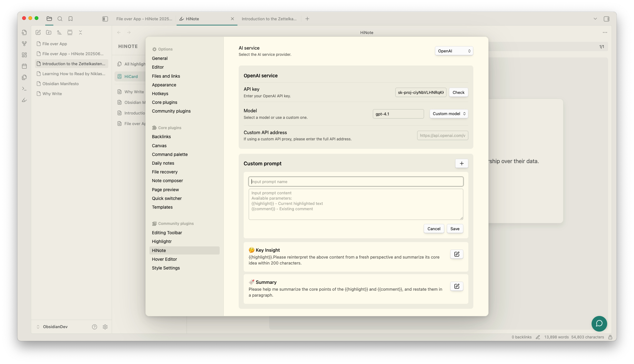Open the Custom model dropdown
This screenshot has width=634, height=364.
coord(449,114)
